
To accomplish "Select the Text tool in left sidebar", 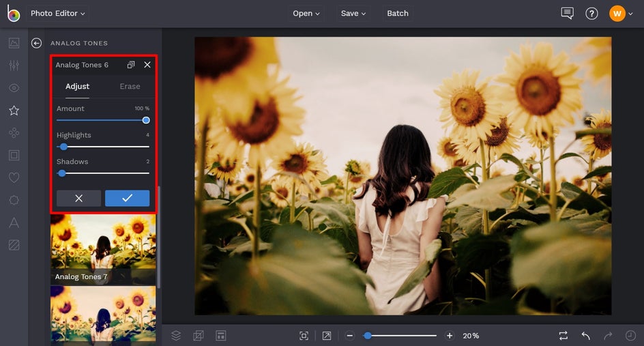I will (x=14, y=222).
